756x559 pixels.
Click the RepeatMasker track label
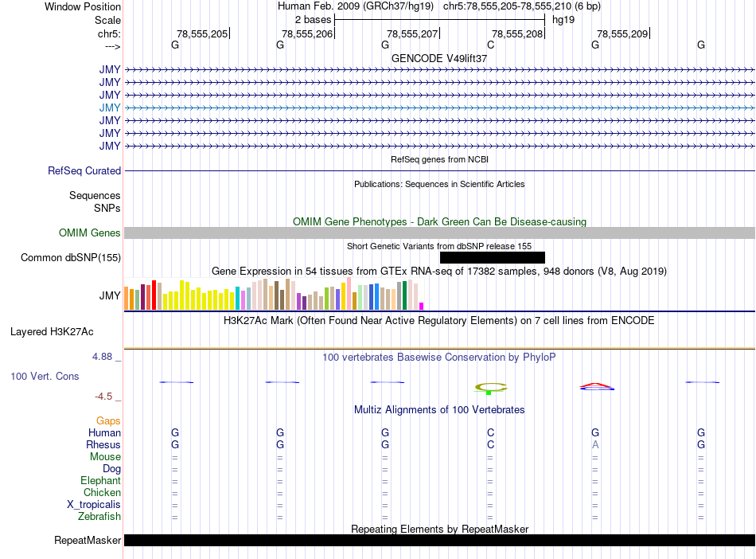[x=88, y=540]
